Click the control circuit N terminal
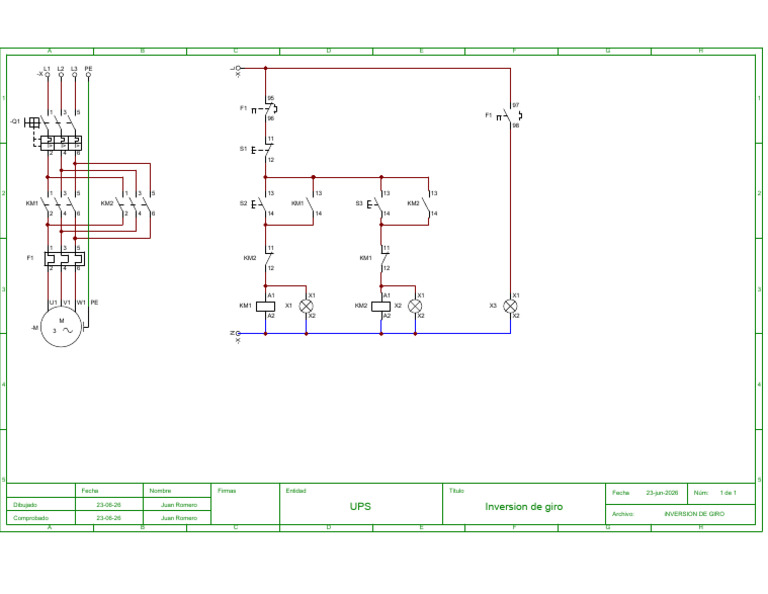This screenshot has width=768, height=594. [x=239, y=333]
